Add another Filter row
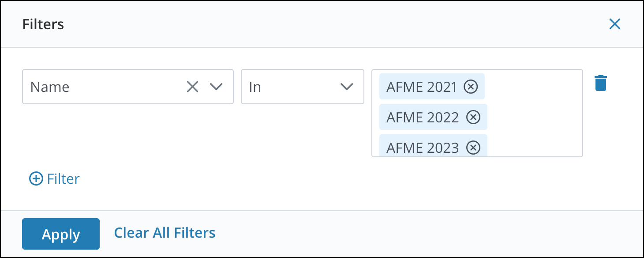 [53, 178]
